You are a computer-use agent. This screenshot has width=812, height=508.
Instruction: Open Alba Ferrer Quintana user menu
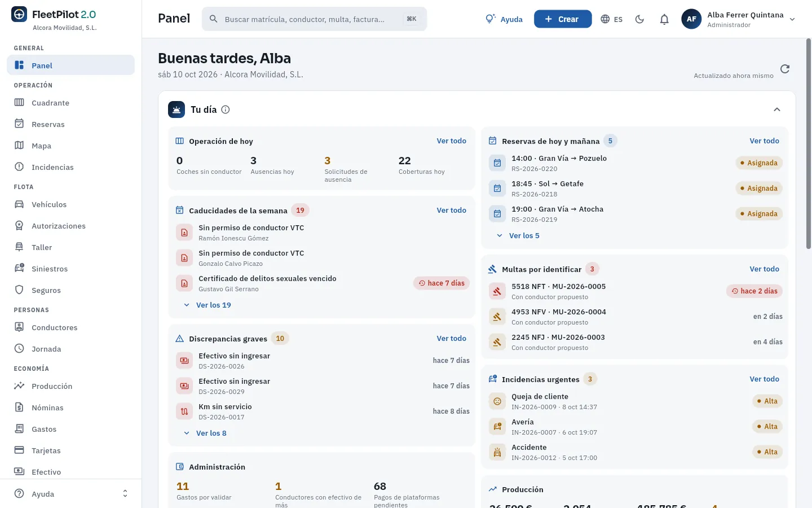[x=740, y=19]
